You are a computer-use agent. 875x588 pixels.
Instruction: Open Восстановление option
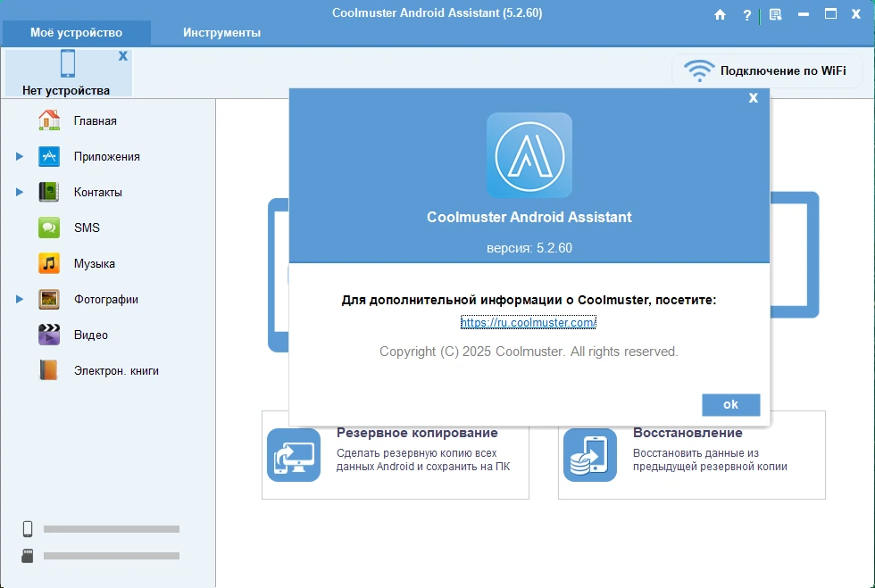[x=691, y=455]
